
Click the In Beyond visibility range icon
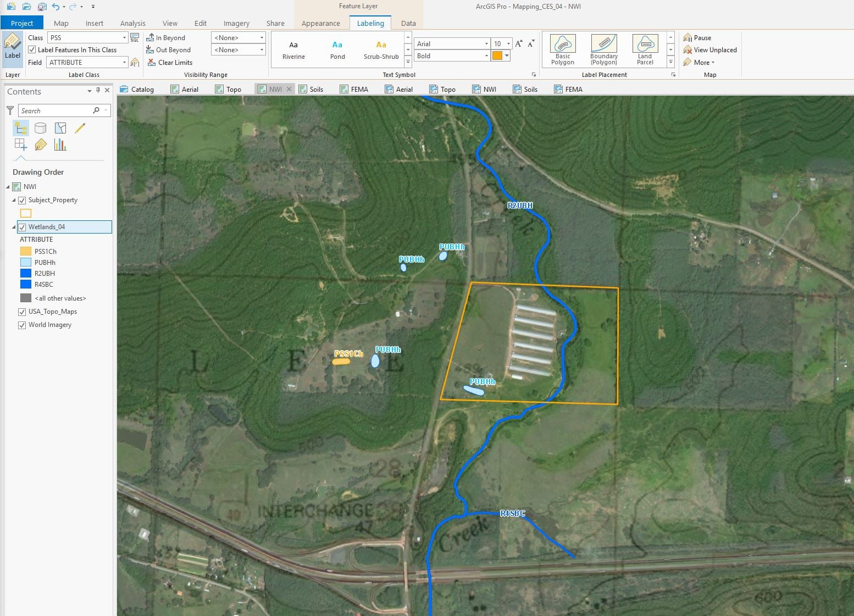[150, 37]
